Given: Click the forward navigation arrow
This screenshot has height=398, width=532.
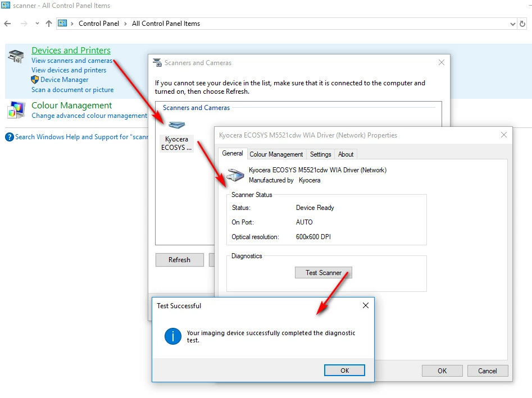Looking at the screenshot, I should [24, 24].
